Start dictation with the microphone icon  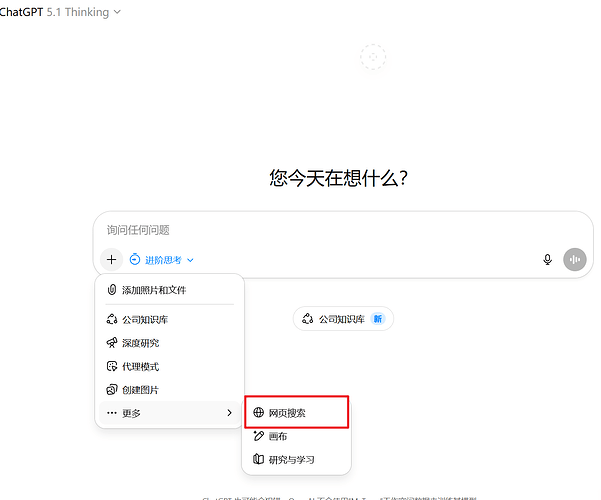547,260
